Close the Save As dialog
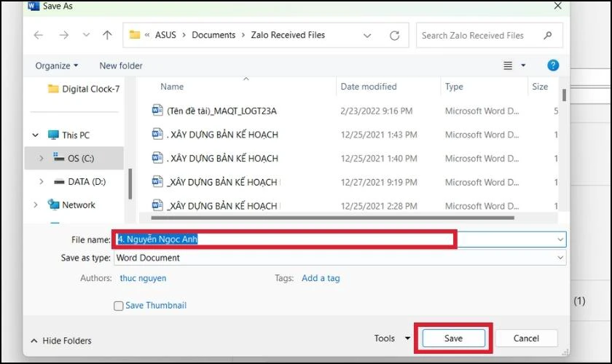Image resolution: width=612 pixels, height=364 pixels. click(x=558, y=6)
